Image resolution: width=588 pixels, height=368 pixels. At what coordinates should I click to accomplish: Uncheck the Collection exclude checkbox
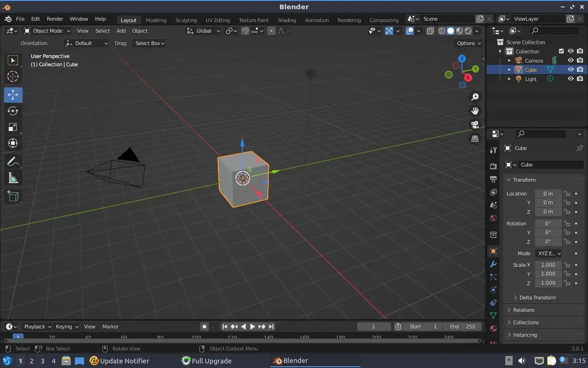click(x=561, y=51)
